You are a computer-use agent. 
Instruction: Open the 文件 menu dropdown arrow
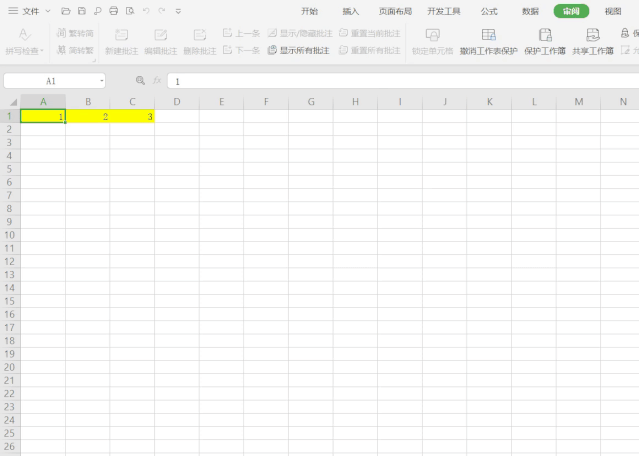click(x=48, y=11)
